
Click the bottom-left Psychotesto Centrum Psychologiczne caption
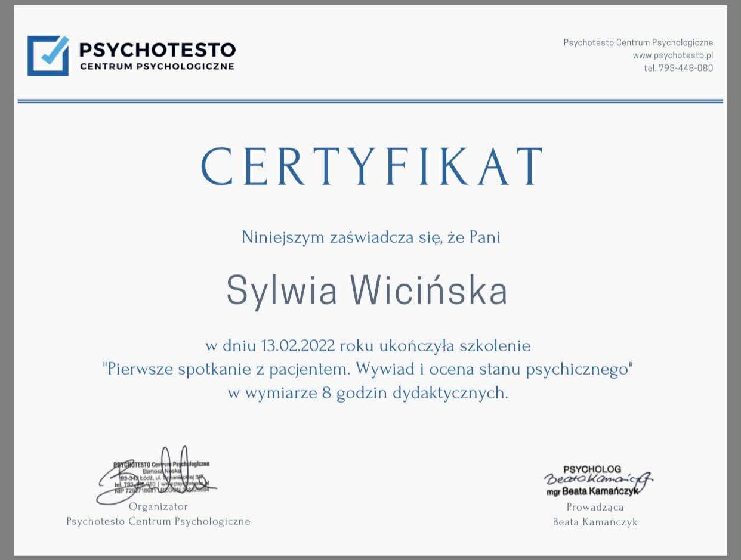(158, 522)
